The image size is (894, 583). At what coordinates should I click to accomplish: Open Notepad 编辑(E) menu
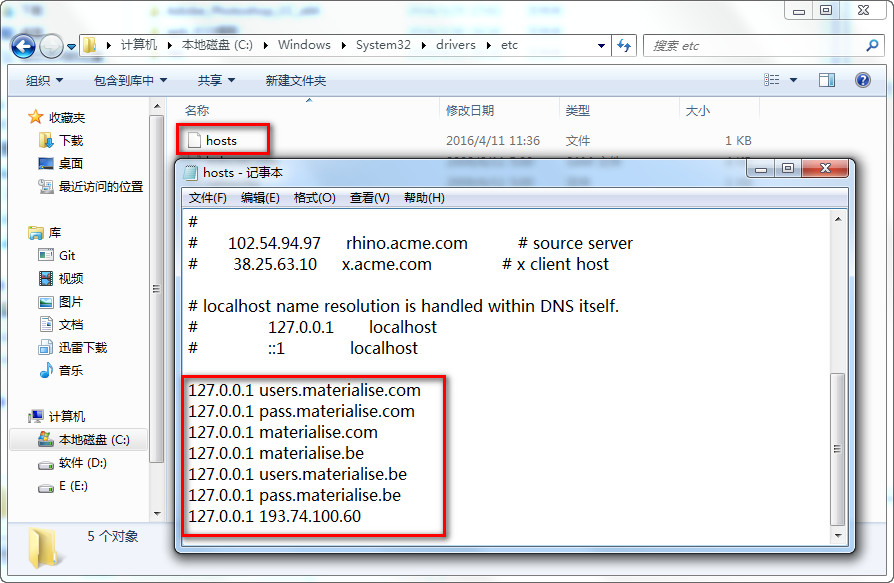260,198
